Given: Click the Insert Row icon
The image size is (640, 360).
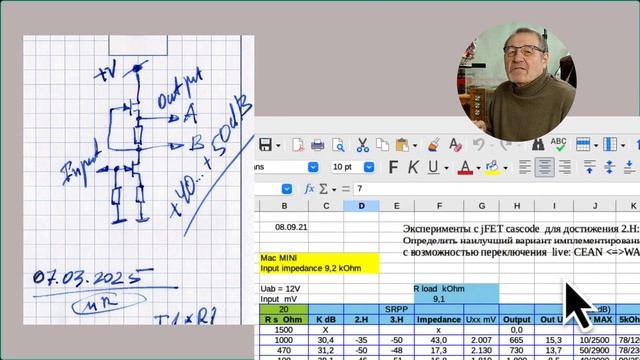Looking at the screenshot, I should [x=583, y=144].
